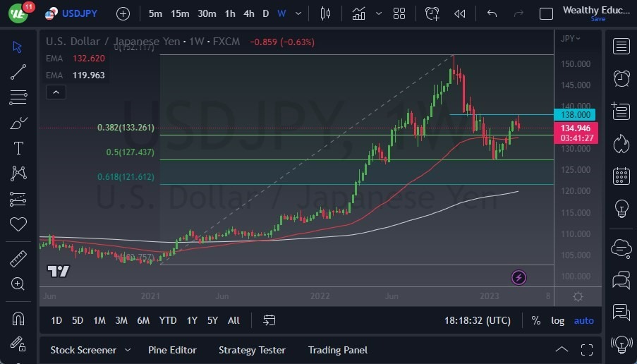This screenshot has height=364, width=637.
Task: Open the Pine Editor tab
Action: tap(172, 350)
